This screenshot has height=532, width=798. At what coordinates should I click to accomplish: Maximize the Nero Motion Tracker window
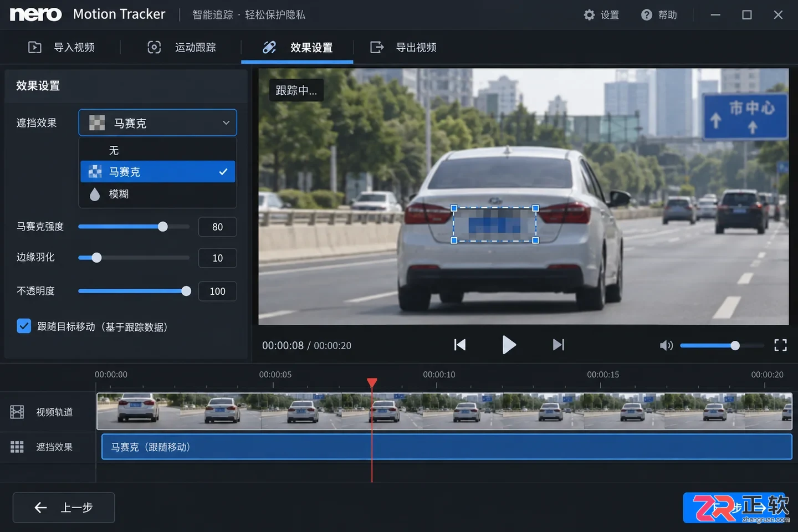[x=747, y=15]
